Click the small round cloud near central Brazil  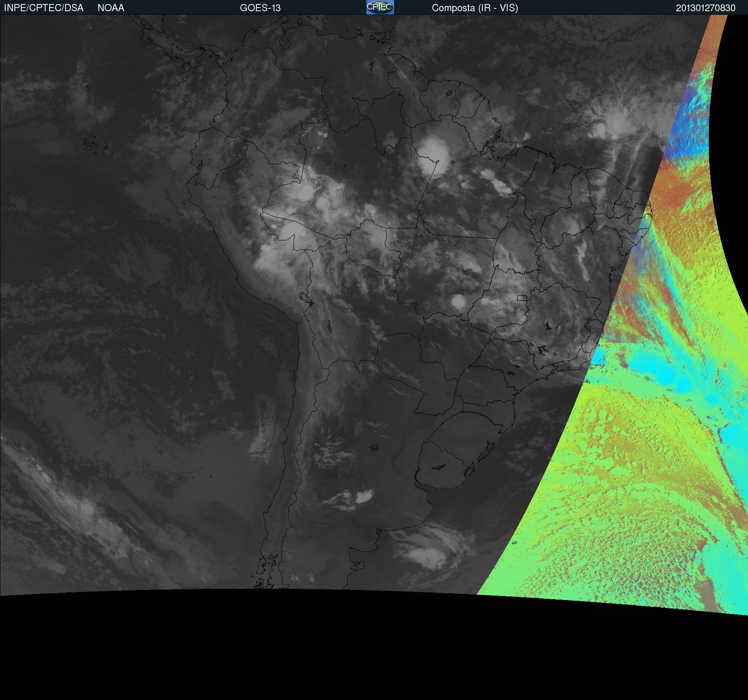pyautogui.click(x=458, y=300)
